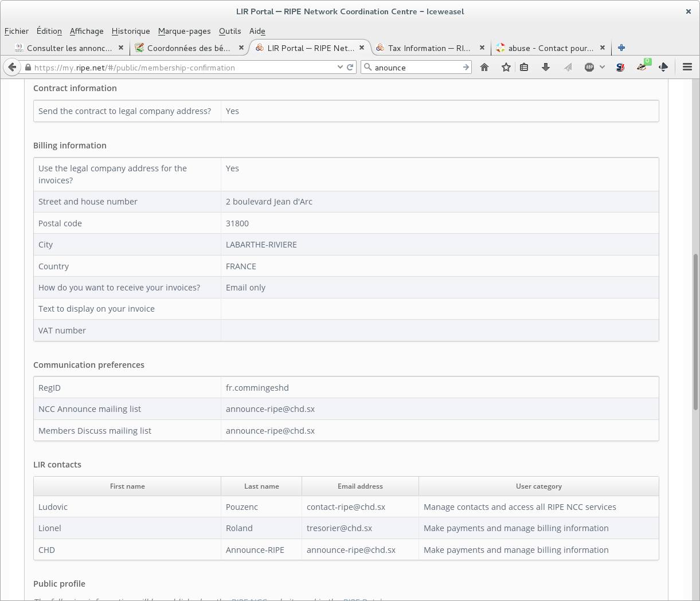Click the search magnifier icon
Screen dimensions: 700x601
point(368,67)
